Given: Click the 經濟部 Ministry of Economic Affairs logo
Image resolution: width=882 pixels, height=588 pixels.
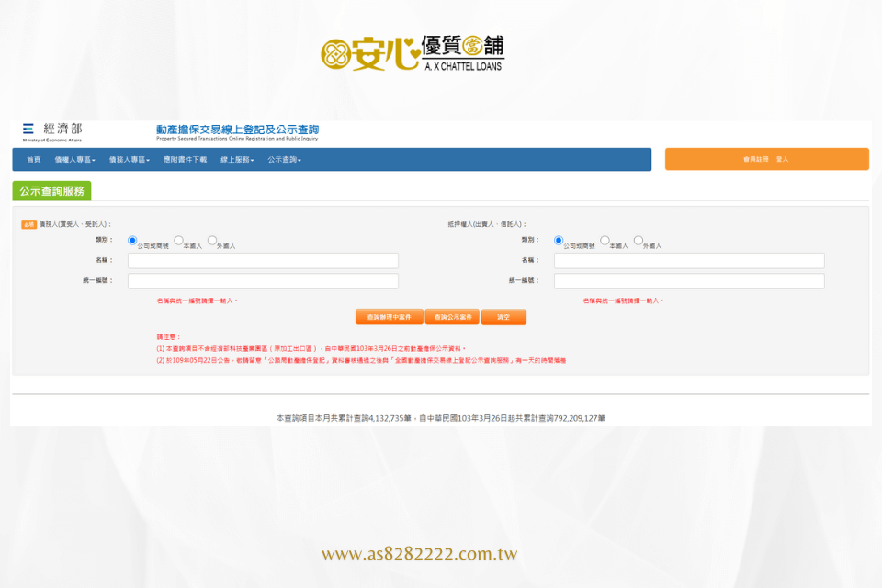Looking at the screenshot, I should (52, 132).
